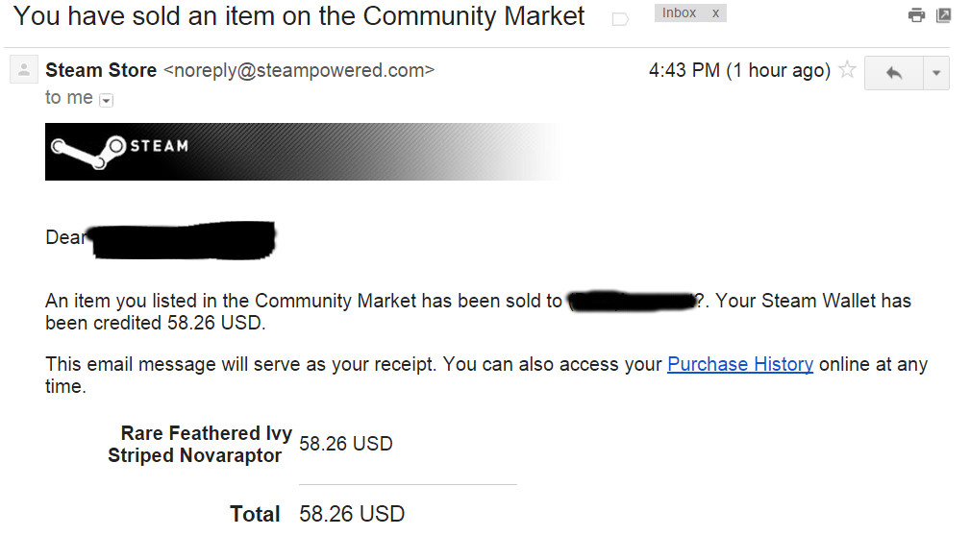The width and height of the screenshot is (970, 560).
Task: Click the Steam logo banner image
Action: pyautogui.click(x=305, y=152)
